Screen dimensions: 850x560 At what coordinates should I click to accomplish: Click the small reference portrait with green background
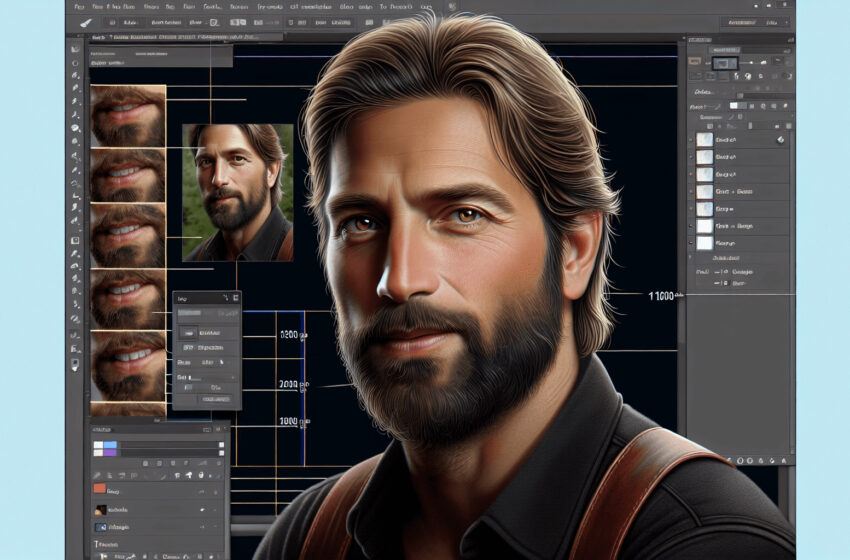point(238,192)
